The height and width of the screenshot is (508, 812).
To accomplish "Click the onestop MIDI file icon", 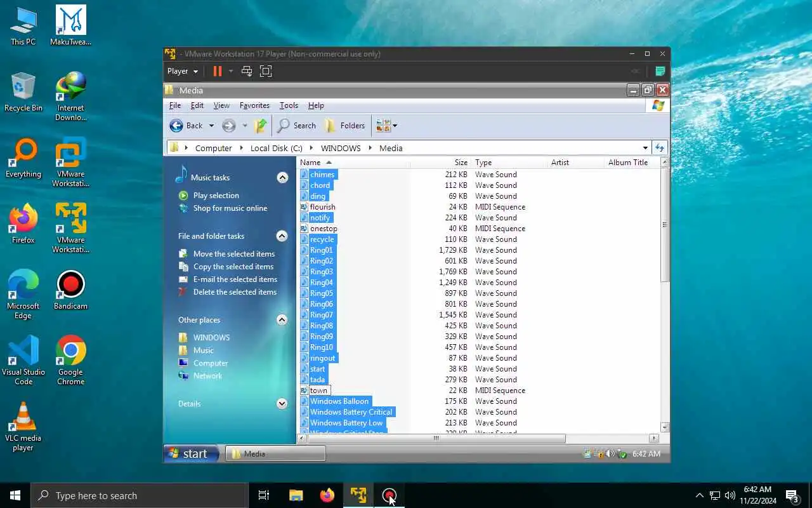I will 304,229.
